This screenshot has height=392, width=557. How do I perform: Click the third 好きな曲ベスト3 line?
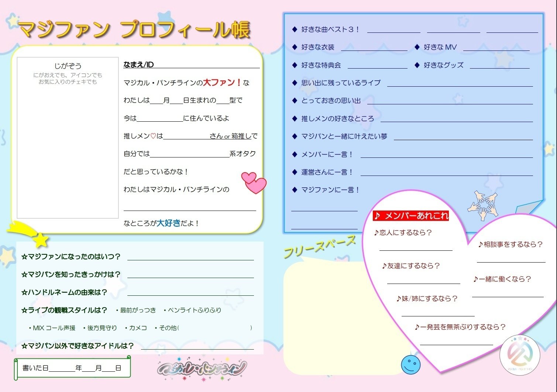click(x=512, y=30)
